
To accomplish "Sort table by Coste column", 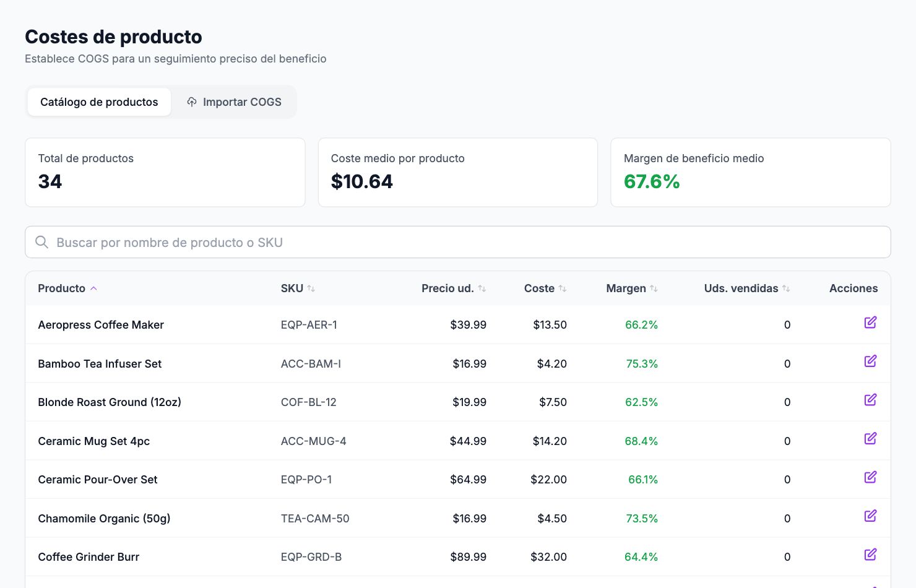I will (545, 288).
